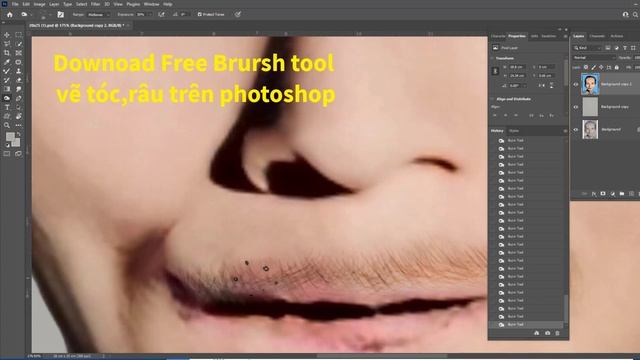Collapse the Transform section

pos(492,58)
